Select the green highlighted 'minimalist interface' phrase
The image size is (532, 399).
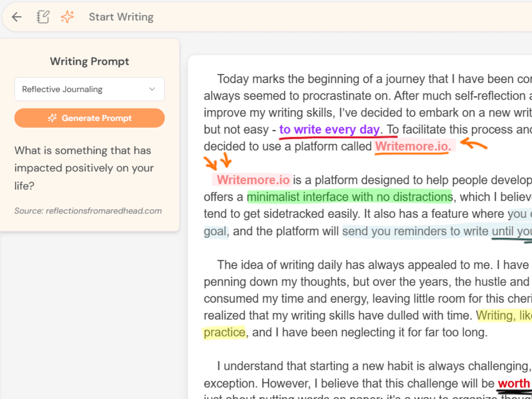(349, 196)
